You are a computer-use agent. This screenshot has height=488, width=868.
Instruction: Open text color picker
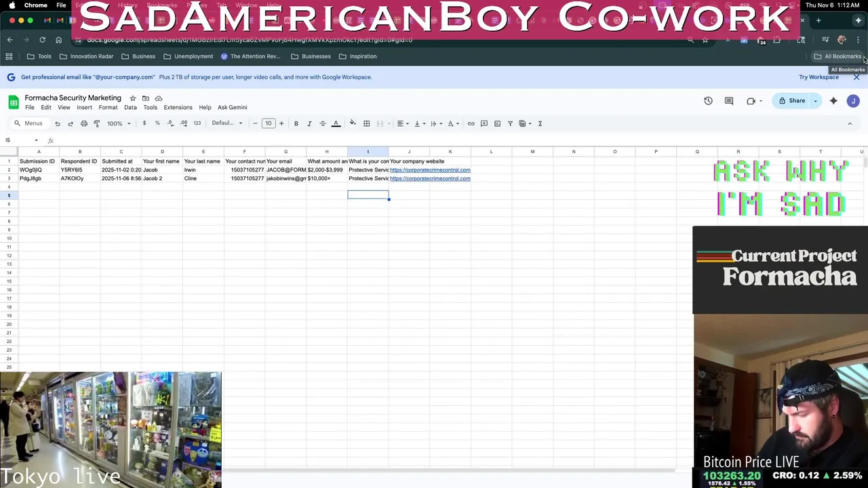(336, 123)
